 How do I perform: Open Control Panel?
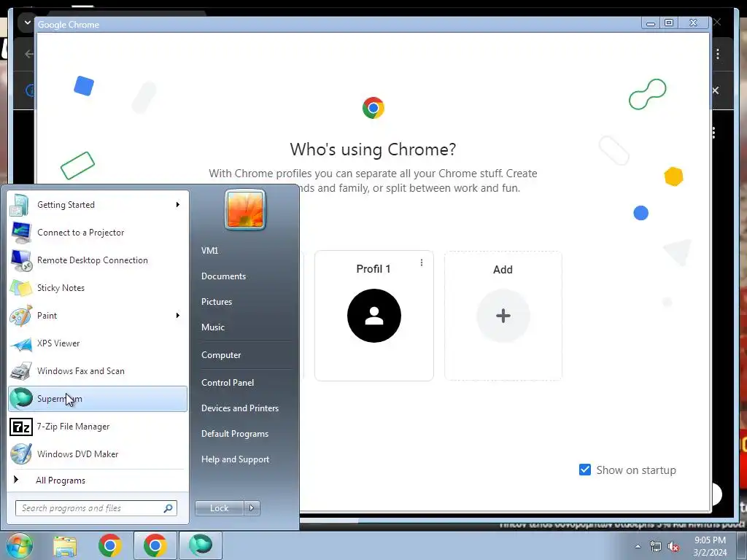(x=228, y=383)
